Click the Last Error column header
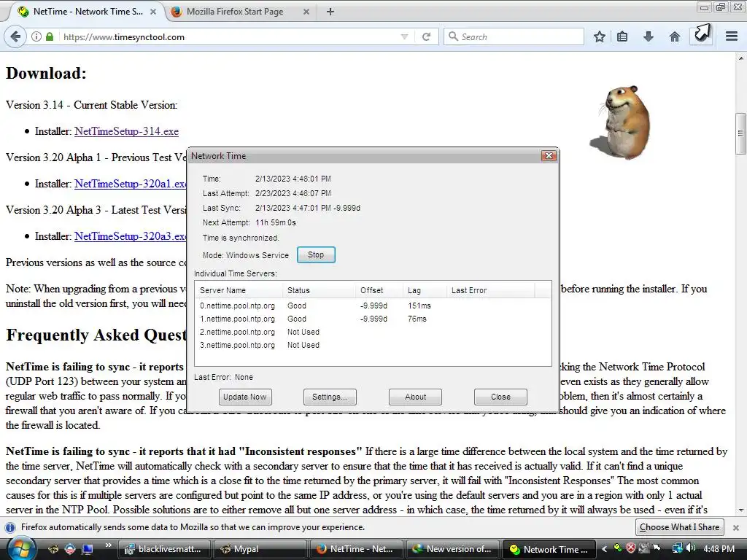Screen dimensions: 747x560 490,290
